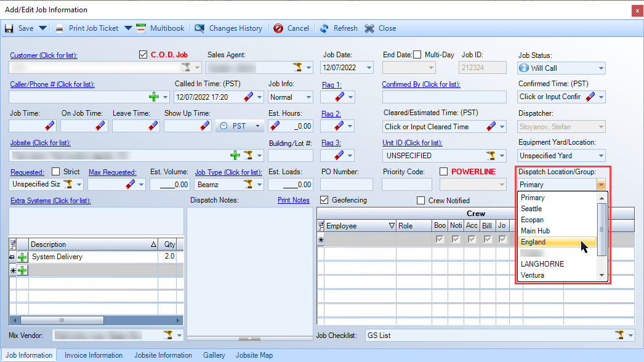The image size is (644, 362).
Task: Enable the Multi-Day checkbox
Action: coord(417,55)
